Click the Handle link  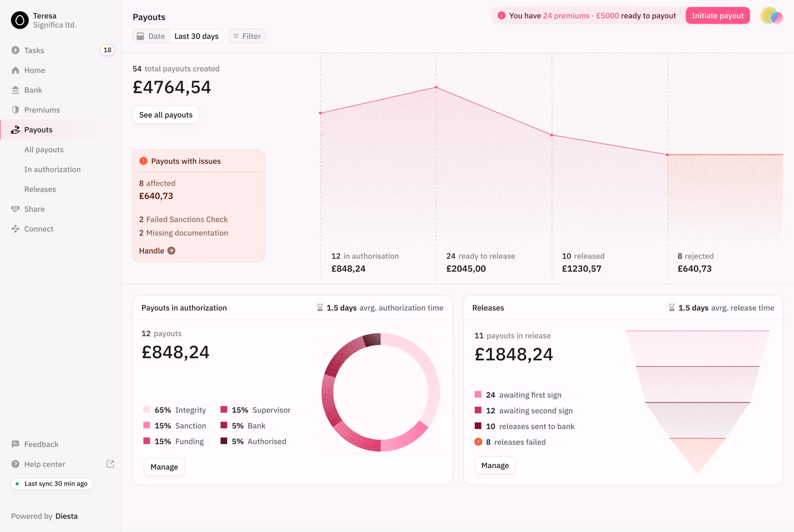pyautogui.click(x=157, y=251)
